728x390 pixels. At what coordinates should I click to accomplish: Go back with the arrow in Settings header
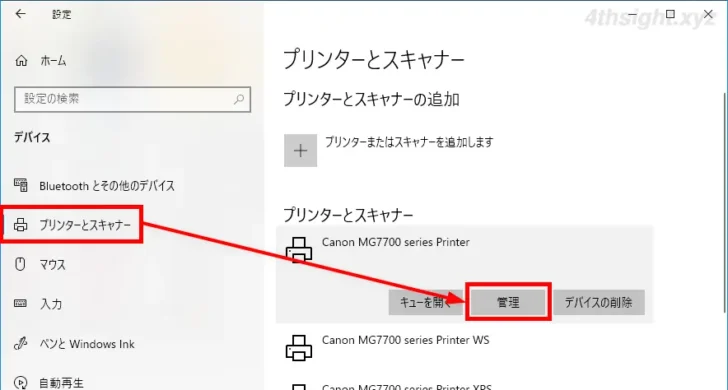(x=20, y=14)
